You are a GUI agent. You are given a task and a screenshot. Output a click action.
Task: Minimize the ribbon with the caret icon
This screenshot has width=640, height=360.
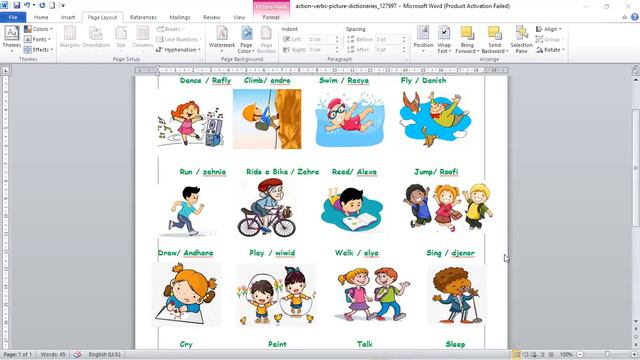click(x=624, y=17)
